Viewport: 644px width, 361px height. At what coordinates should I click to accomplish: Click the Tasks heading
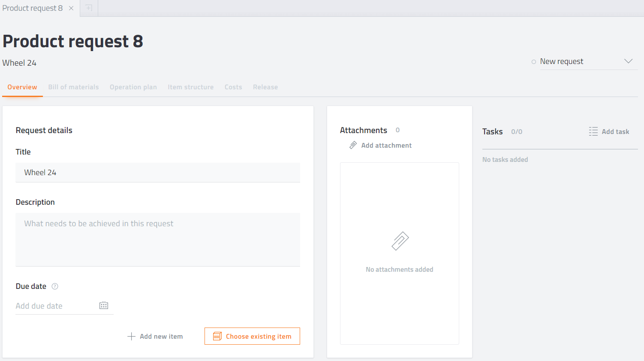[x=492, y=132]
